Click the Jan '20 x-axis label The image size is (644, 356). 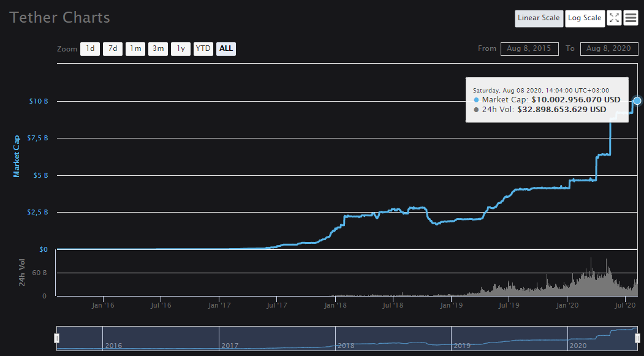click(x=567, y=306)
